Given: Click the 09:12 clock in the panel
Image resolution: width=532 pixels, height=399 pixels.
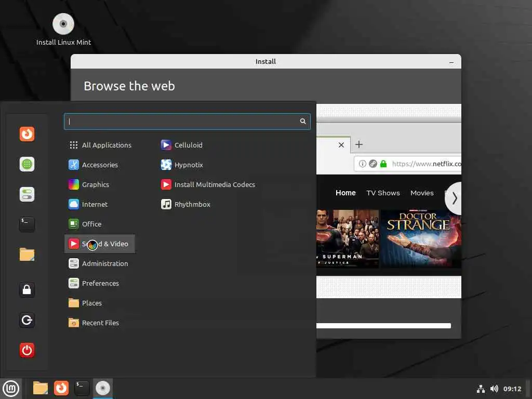Looking at the screenshot, I should point(512,389).
